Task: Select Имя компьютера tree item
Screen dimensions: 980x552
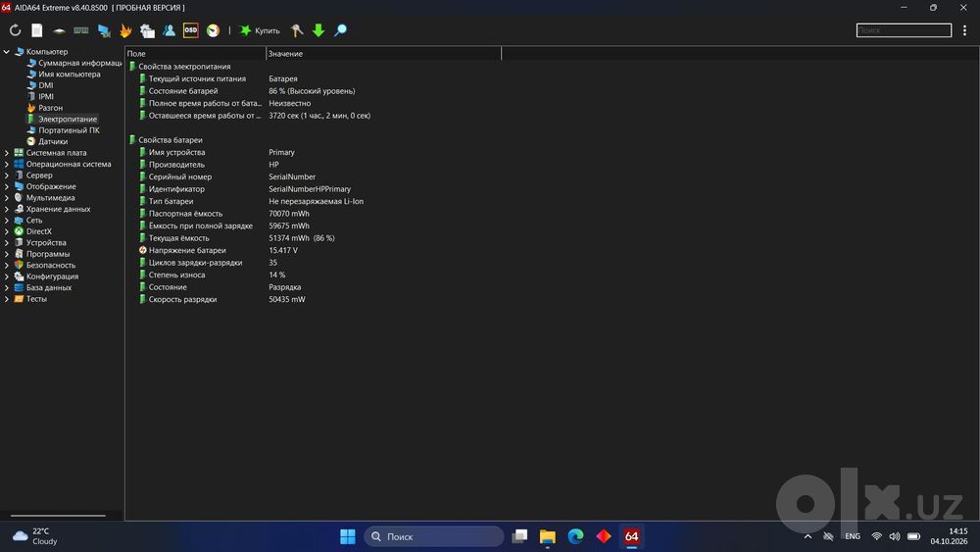Action: 69,75
